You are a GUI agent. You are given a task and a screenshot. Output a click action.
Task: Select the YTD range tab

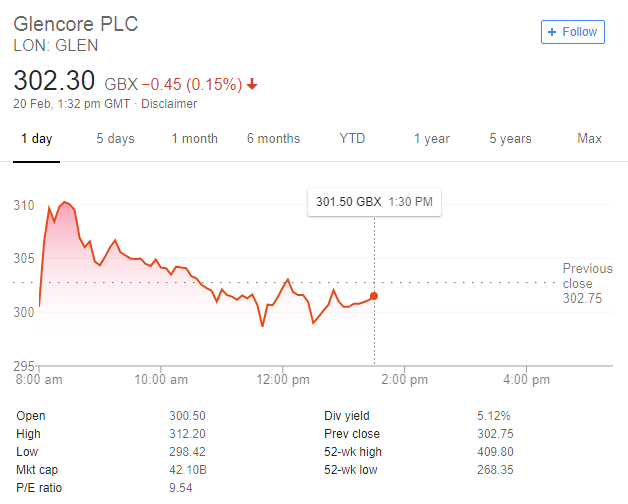(352, 139)
